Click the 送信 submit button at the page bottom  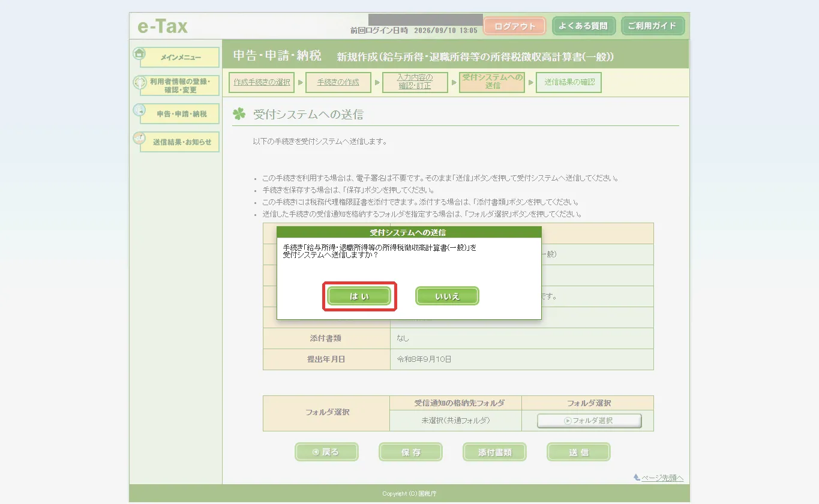pyautogui.click(x=578, y=452)
